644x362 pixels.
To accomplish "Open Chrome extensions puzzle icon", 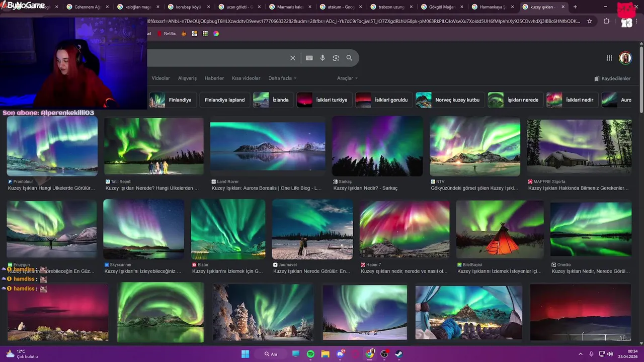I will pos(606,21).
